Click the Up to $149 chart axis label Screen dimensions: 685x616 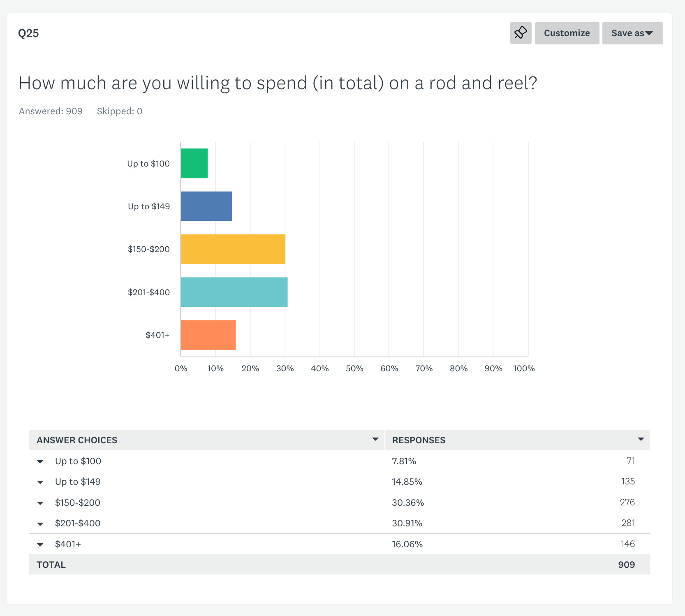click(149, 206)
